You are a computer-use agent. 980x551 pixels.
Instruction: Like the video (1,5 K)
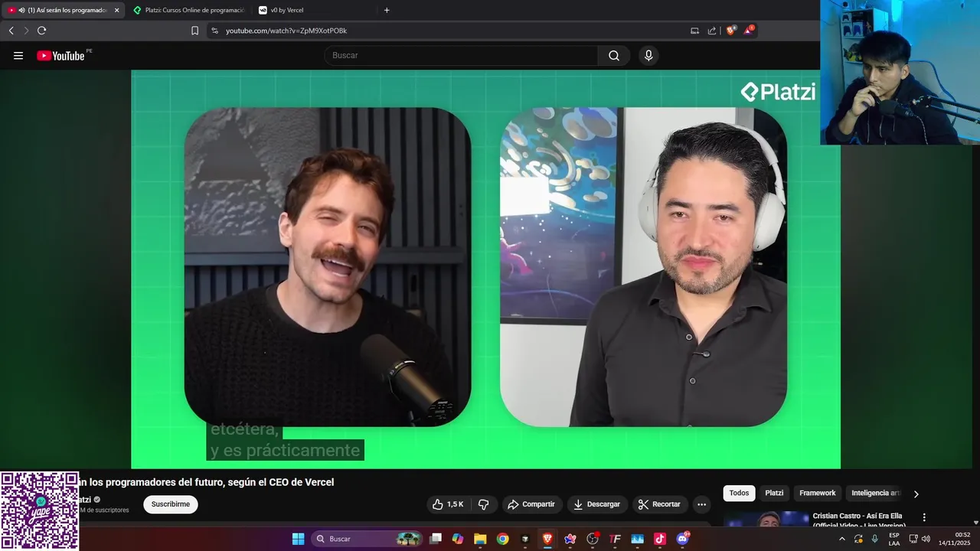[448, 504]
